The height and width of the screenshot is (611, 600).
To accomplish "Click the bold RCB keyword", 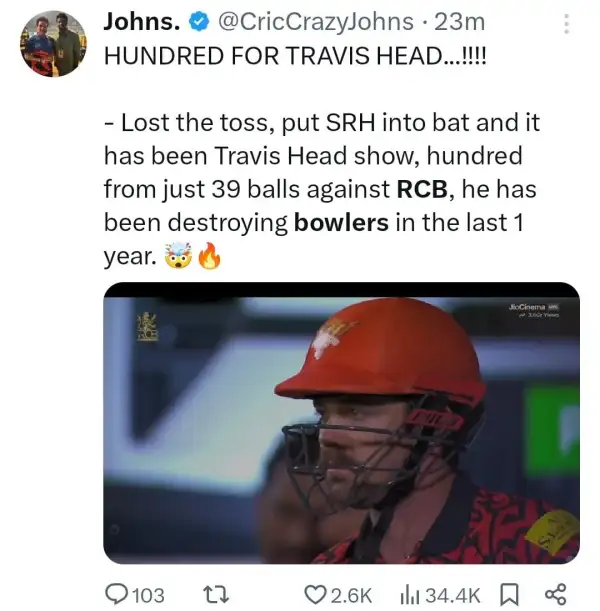I will click(422, 189).
